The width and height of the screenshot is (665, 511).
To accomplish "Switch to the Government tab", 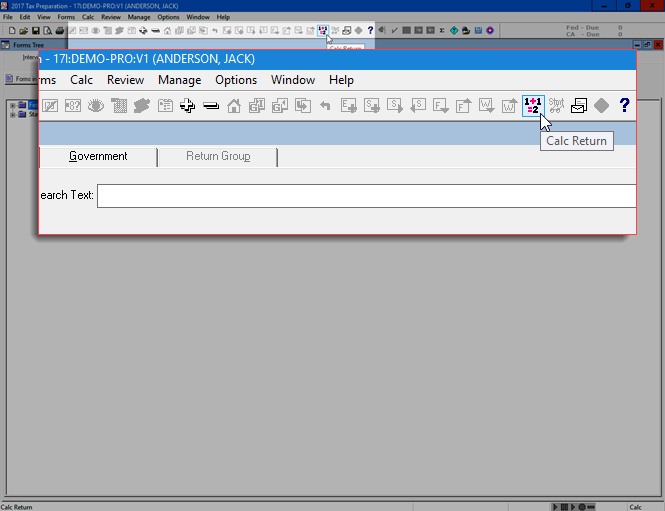I will click(x=98, y=156).
